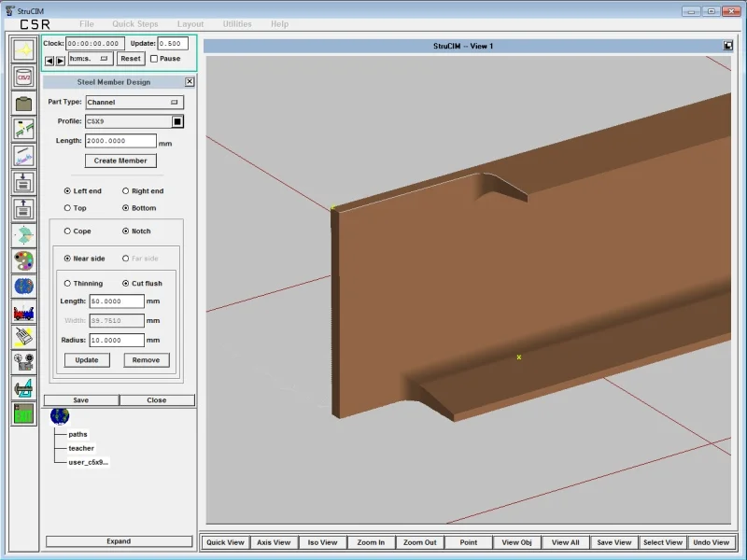Image resolution: width=747 pixels, height=560 pixels.
Task: Open the Part Type Channel dropdown
Action: (x=134, y=102)
